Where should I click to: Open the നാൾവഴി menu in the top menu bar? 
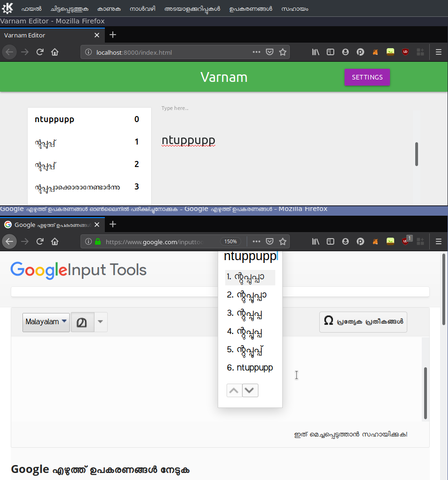click(142, 9)
